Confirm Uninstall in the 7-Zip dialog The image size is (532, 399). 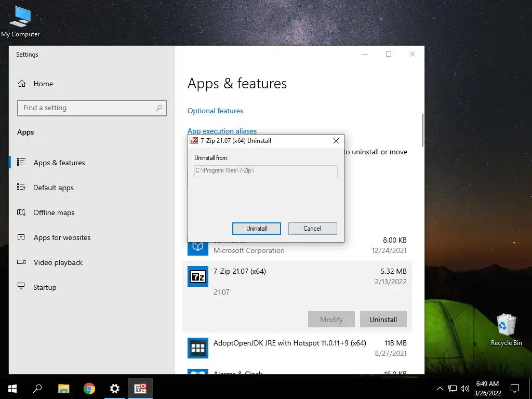pos(257,229)
